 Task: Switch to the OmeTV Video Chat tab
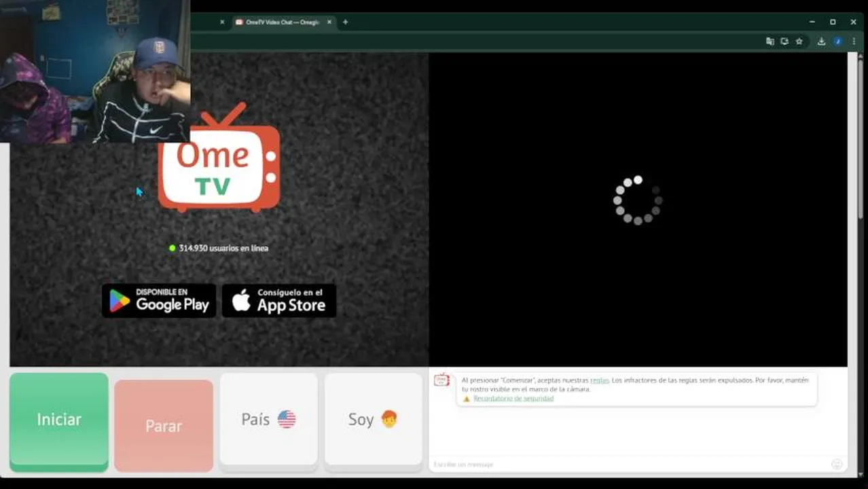(x=282, y=22)
